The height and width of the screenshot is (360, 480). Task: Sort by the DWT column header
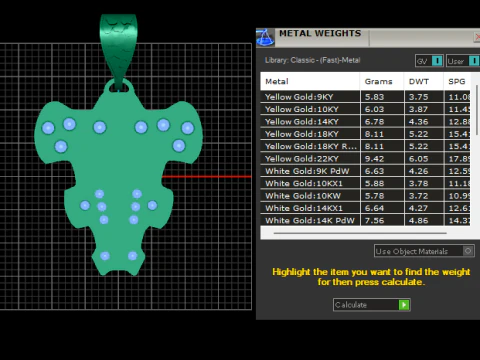click(x=424, y=81)
